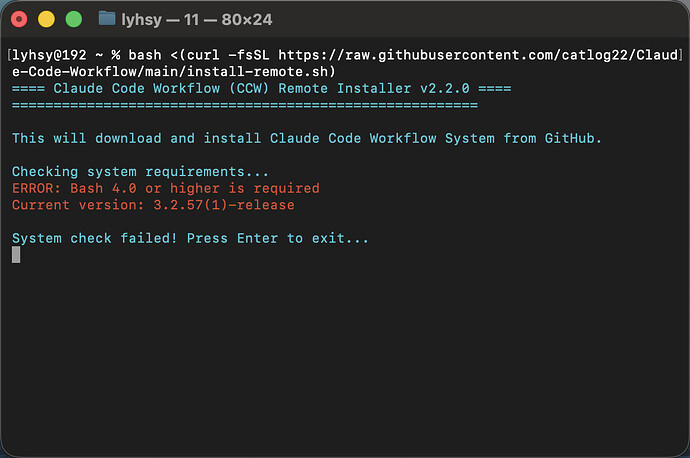Click the long equals-sign separator line
The width and height of the screenshot is (690, 458).
click(245, 105)
